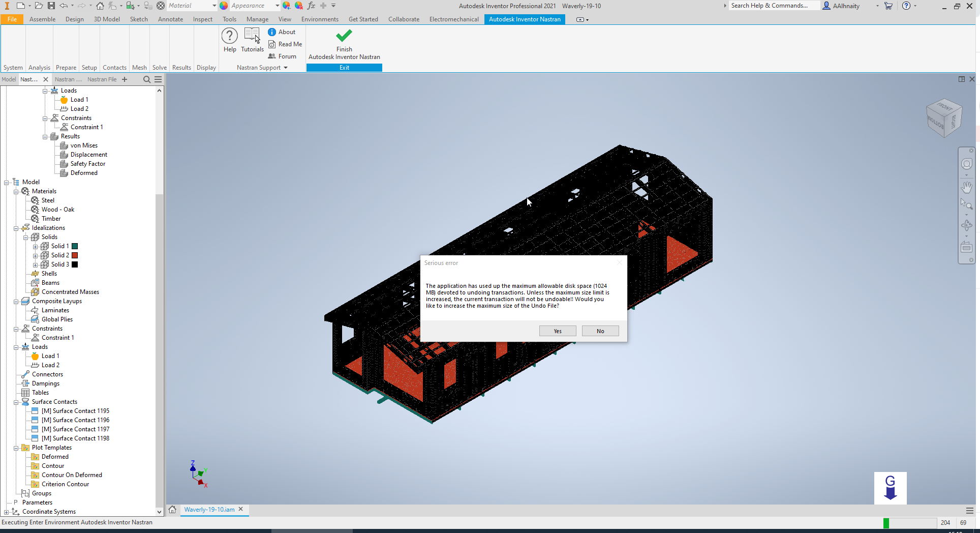Click the Home view icon at bottom
This screenshot has height=533, width=980.
pyautogui.click(x=172, y=510)
